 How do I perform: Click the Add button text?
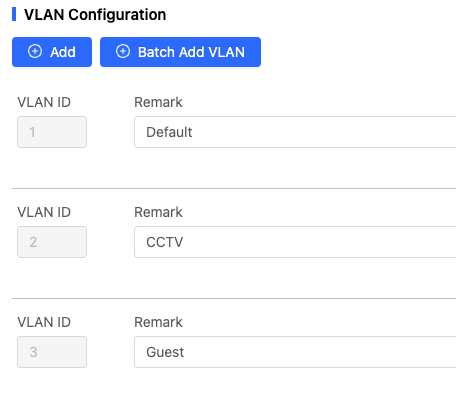(x=63, y=52)
